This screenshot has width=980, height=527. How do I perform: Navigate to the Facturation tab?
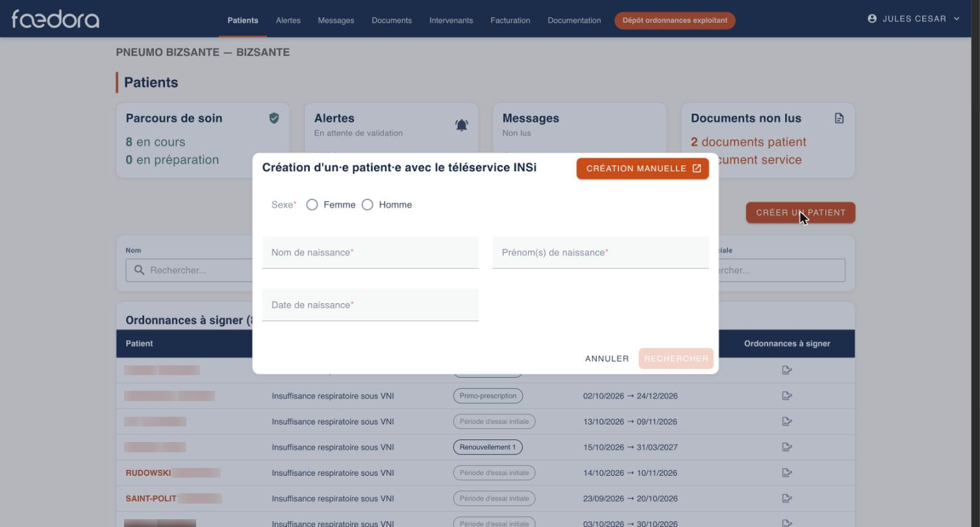510,20
